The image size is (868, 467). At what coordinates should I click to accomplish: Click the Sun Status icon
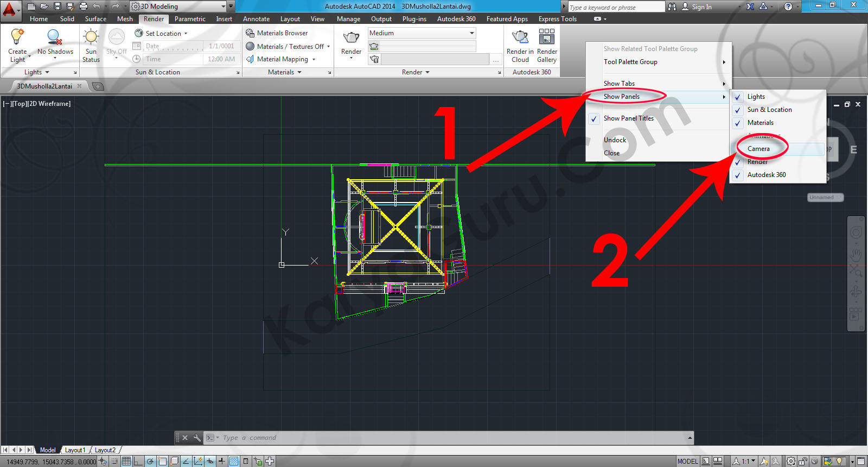click(x=91, y=38)
